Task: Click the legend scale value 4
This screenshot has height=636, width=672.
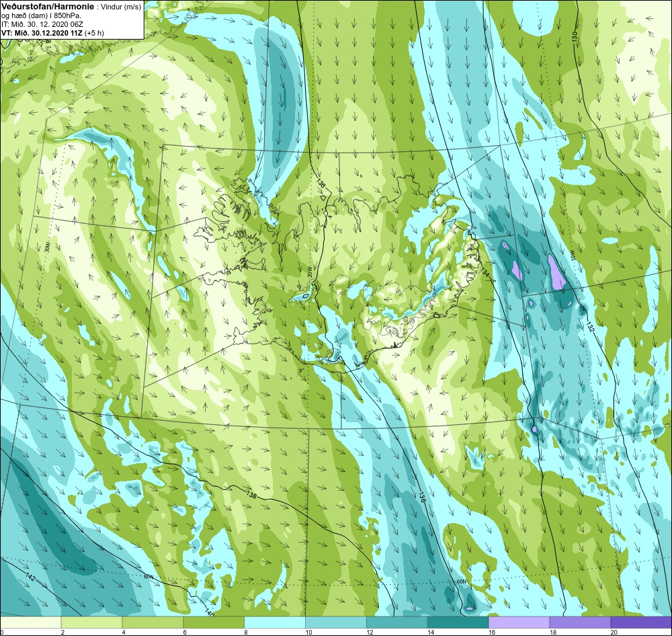Action: 124,632
